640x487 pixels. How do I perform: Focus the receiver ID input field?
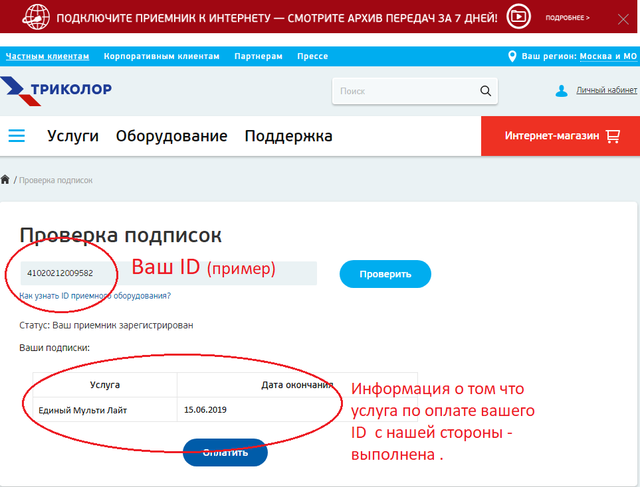pos(170,273)
